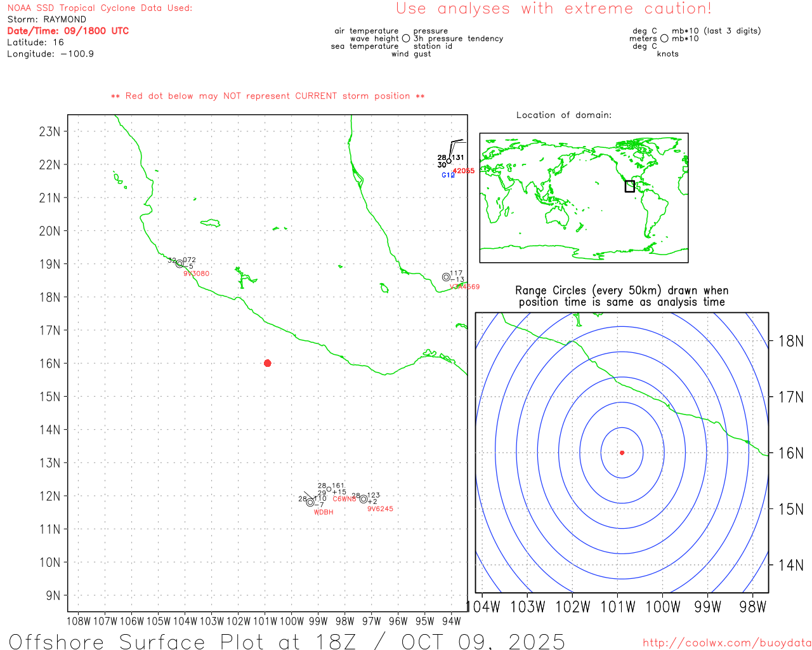Click the red storm position dot on the main map

coord(267,363)
